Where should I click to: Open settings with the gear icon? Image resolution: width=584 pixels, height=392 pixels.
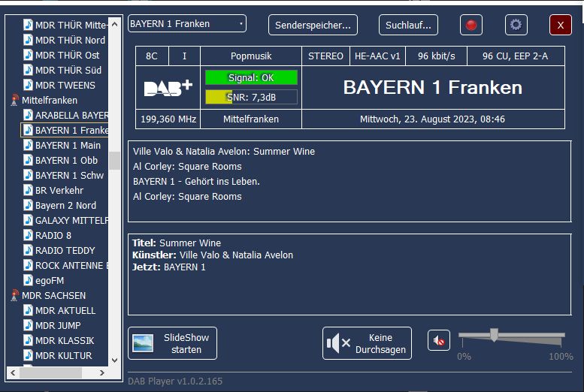516,25
